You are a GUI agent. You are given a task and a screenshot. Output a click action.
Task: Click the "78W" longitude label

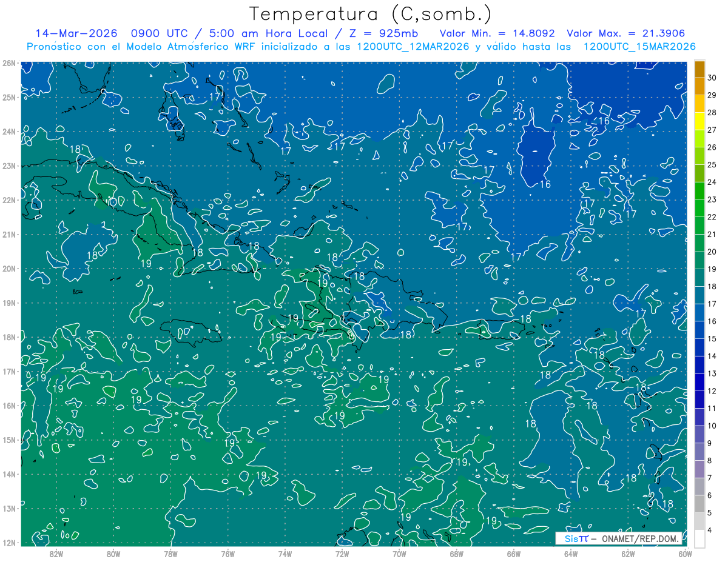pyautogui.click(x=170, y=554)
